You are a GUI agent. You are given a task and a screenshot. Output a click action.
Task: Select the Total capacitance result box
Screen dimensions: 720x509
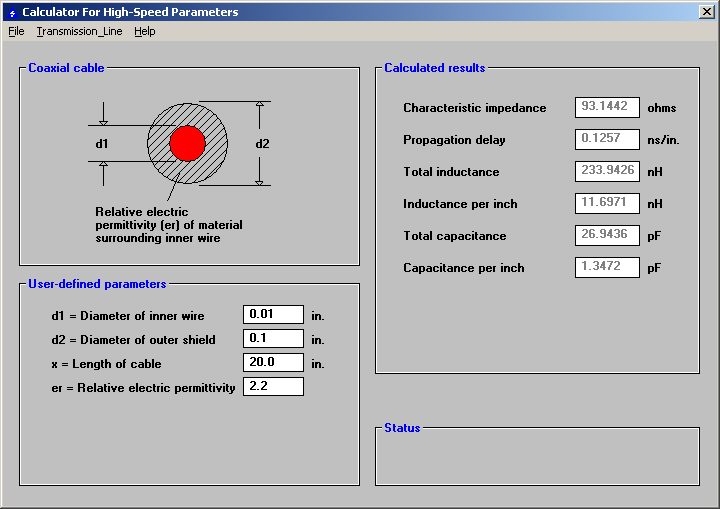point(607,235)
